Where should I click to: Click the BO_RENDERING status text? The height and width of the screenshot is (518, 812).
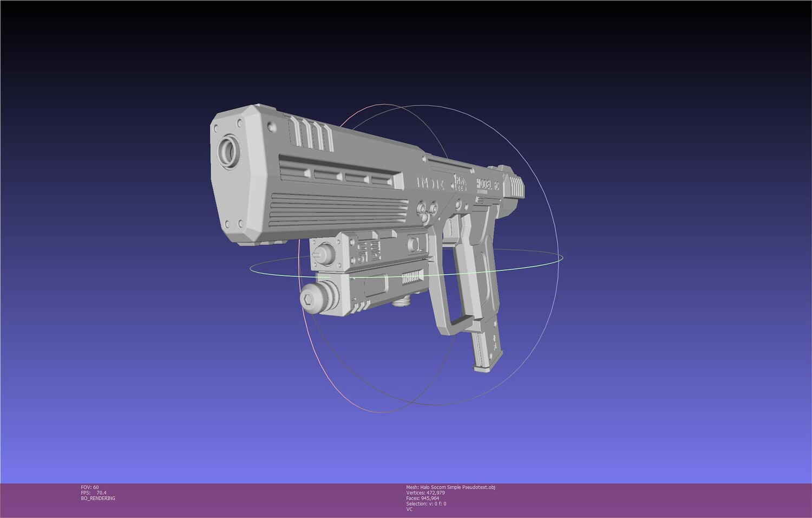[x=98, y=498]
